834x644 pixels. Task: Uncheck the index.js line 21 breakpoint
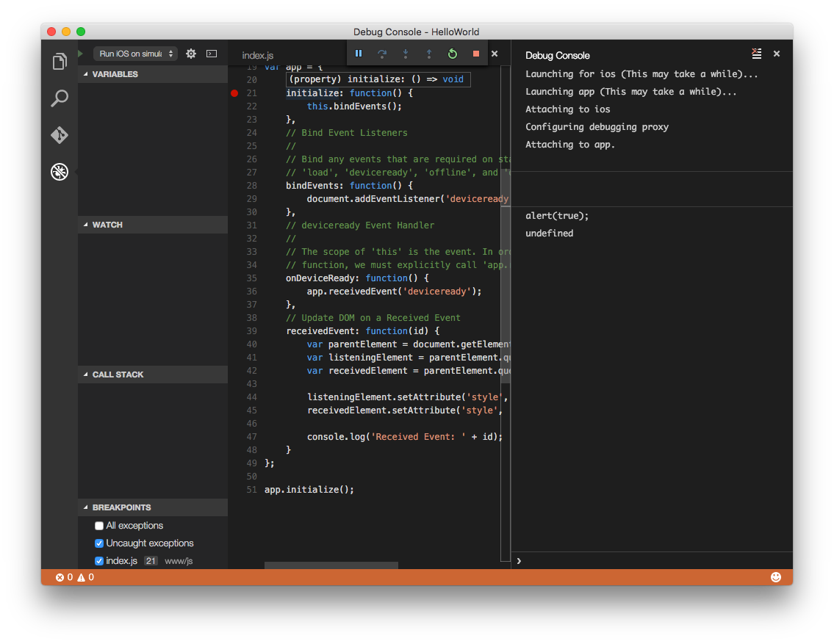99,561
